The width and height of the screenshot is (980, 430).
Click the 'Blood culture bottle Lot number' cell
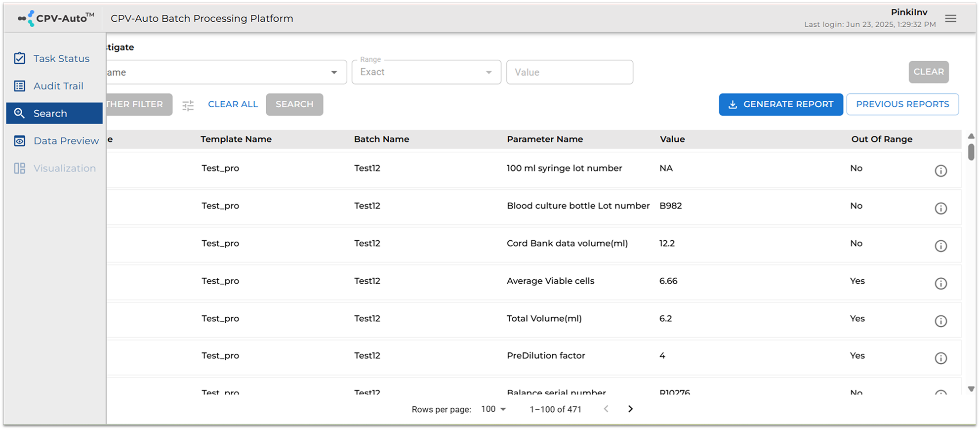[x=578, y=206]
